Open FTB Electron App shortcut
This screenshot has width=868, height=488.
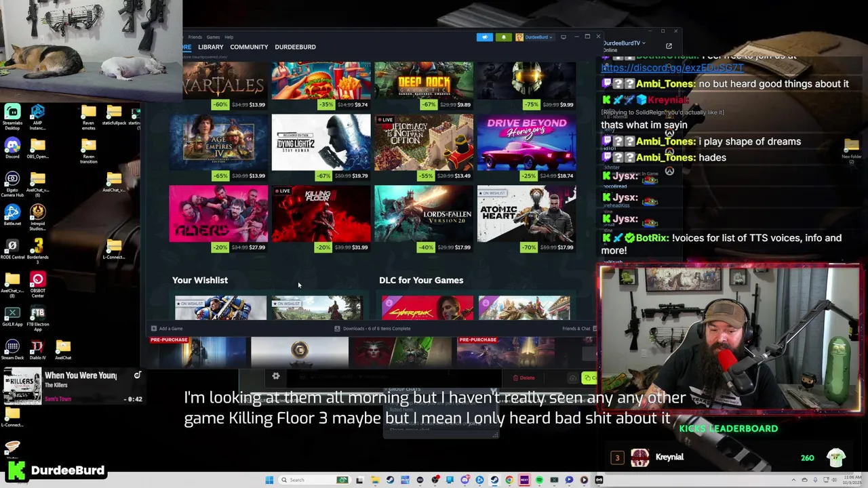(x=38, y=319)
